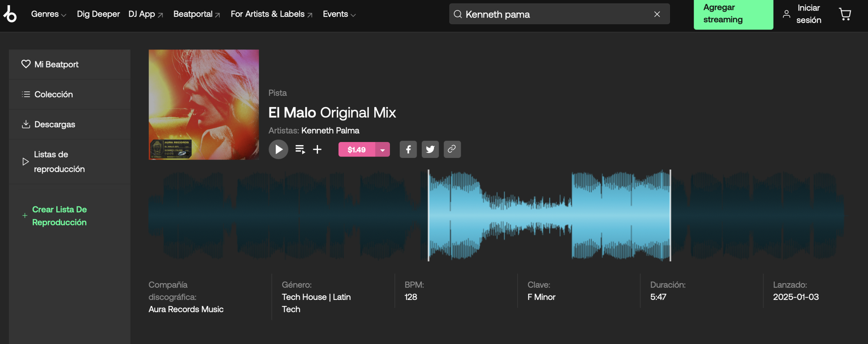Share the track on Facebook
The image size is (868, 344).
(408, 149)
